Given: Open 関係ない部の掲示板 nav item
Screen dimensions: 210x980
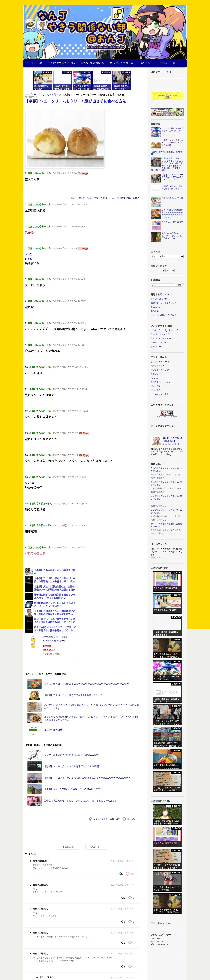Looking at the screenshot, I should coord(92,63).
